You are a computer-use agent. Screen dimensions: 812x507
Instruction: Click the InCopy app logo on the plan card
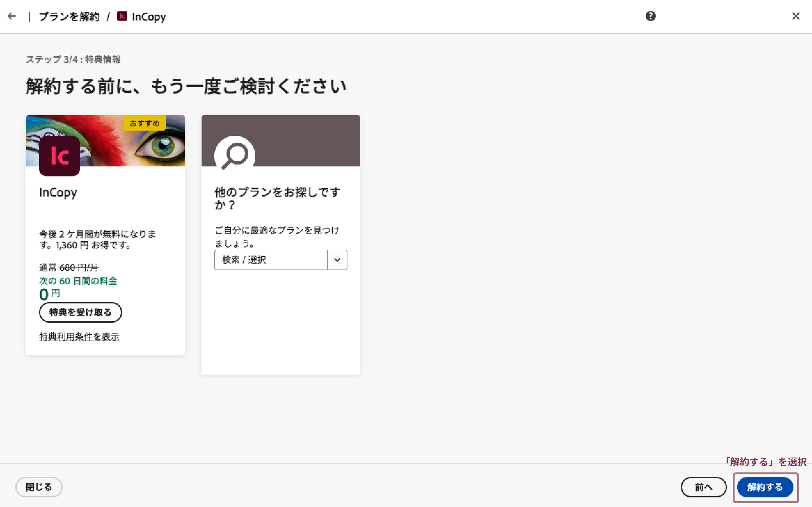pyautogui.click(x=59, y=156)
